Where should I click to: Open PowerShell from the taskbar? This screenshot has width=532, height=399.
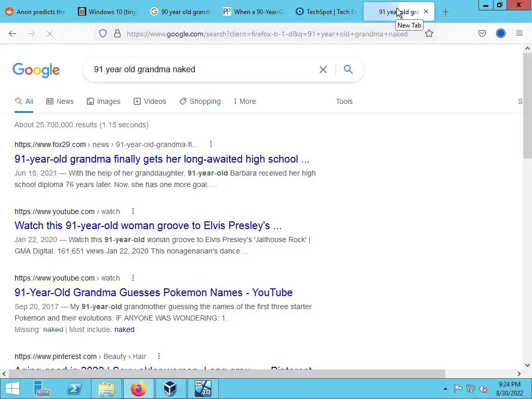point(74,389)
